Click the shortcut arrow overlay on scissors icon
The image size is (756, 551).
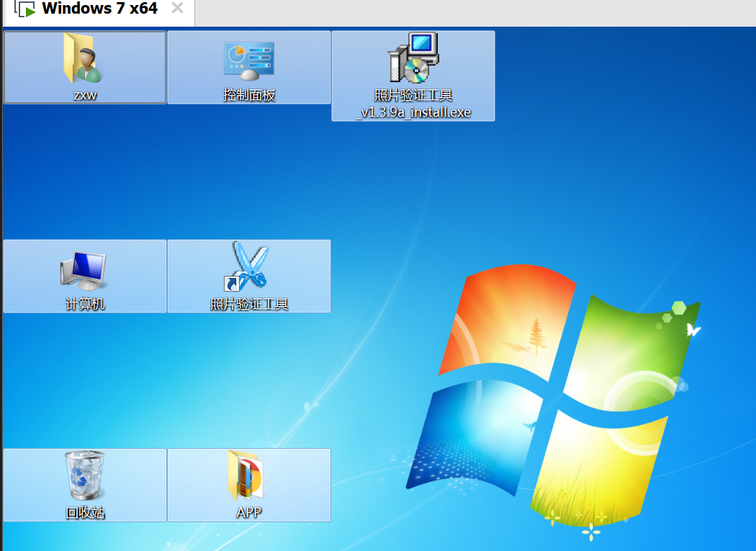pos(233,282)
